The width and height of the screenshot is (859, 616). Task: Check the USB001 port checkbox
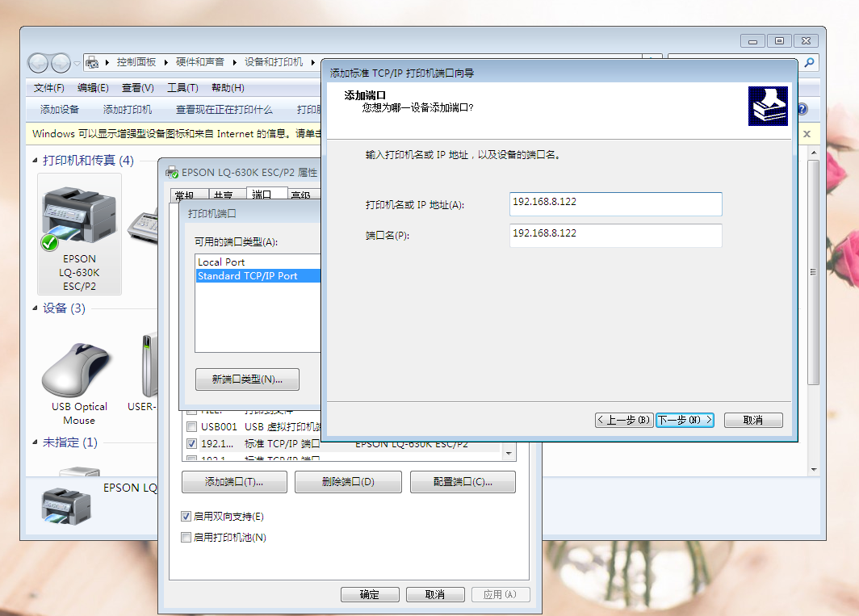[191, 427]
